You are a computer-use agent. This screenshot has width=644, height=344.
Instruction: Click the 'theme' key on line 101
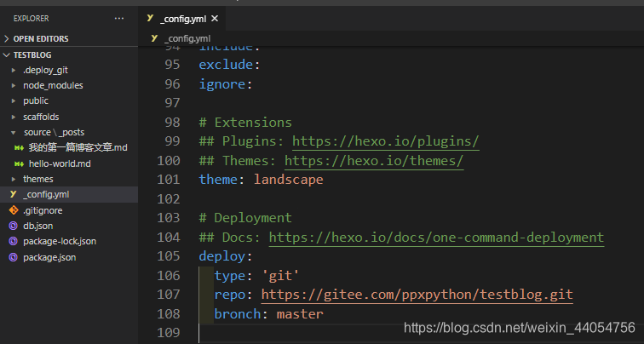click(x=218, y=180)
